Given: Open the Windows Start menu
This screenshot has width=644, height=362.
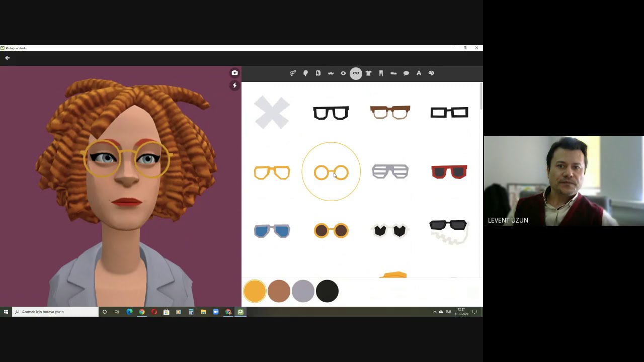Looking at the screenshot, I should tap(6, 312).
